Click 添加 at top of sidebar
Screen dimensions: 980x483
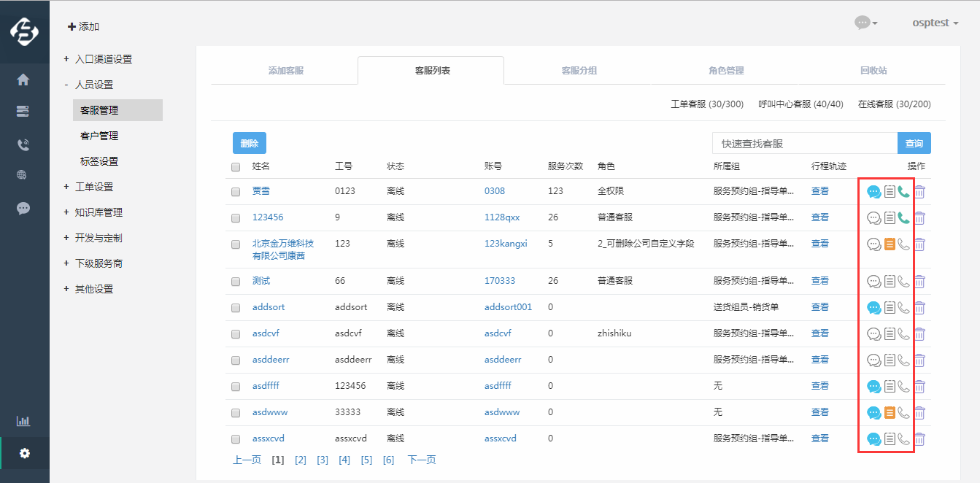83,26
